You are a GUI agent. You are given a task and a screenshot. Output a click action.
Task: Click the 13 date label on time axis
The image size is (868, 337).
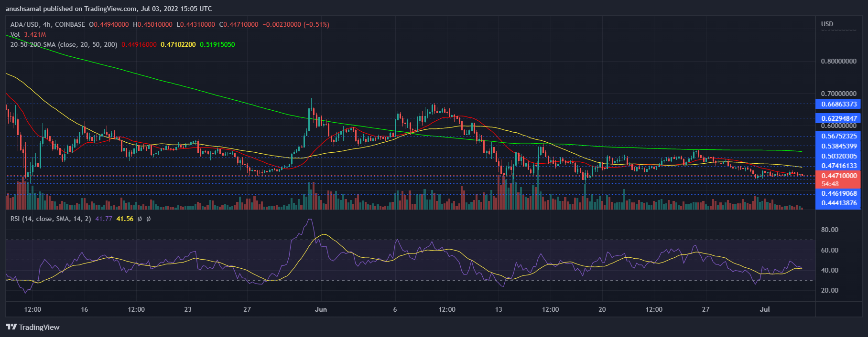click(499, 309)
